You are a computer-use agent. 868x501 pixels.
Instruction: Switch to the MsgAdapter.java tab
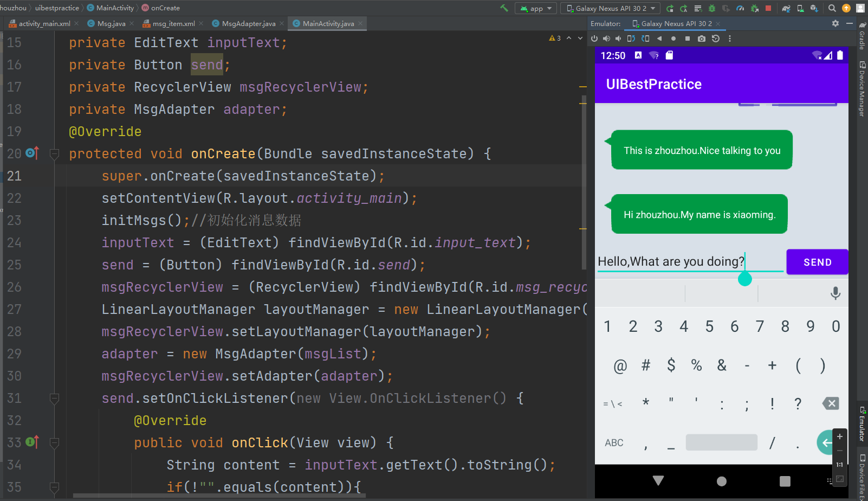pos(248,23)
